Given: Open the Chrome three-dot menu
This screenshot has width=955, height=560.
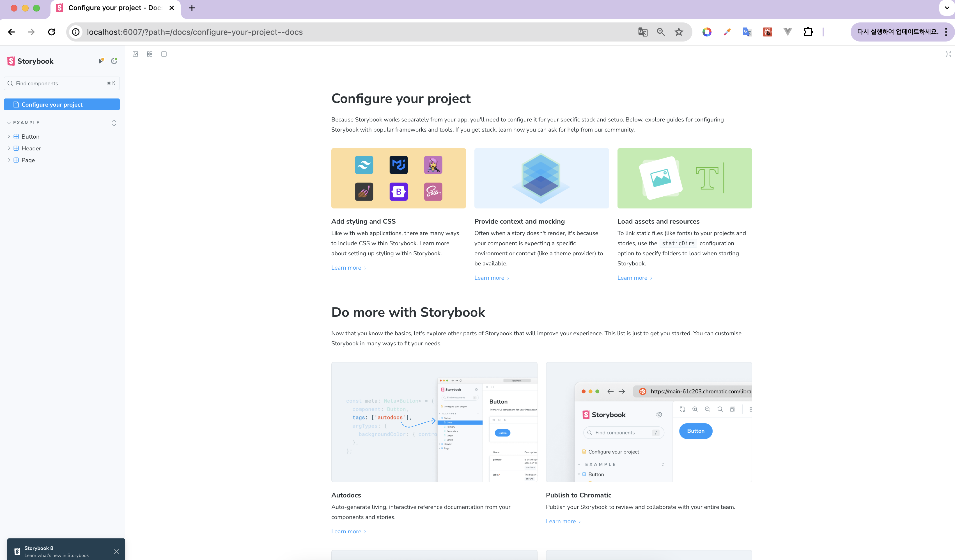Looking at the screenshot, I should click(946, 32).
